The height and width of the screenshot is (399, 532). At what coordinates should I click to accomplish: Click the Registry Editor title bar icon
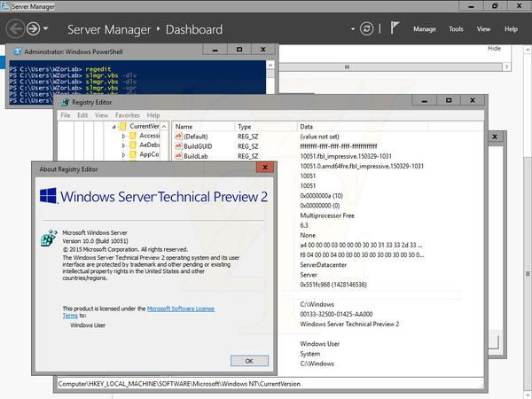pyautogui.click(x=65, y=102)
